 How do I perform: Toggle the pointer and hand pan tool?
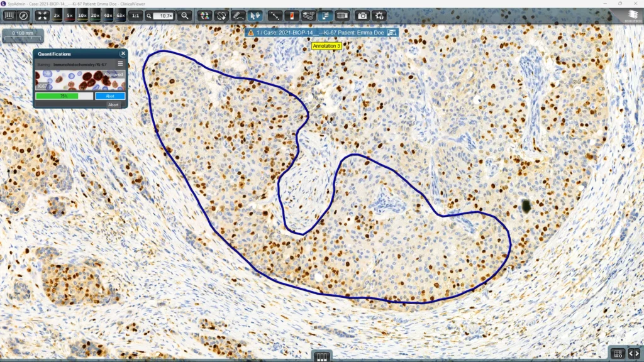pos(255,16)
